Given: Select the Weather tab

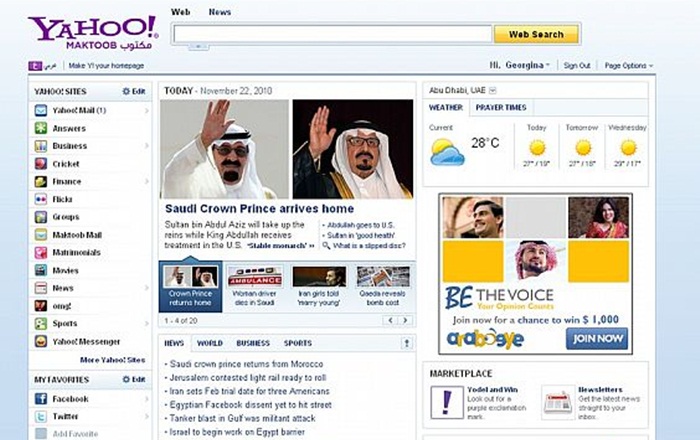Looking at the screenshot, I should click(x=446, y=108).
